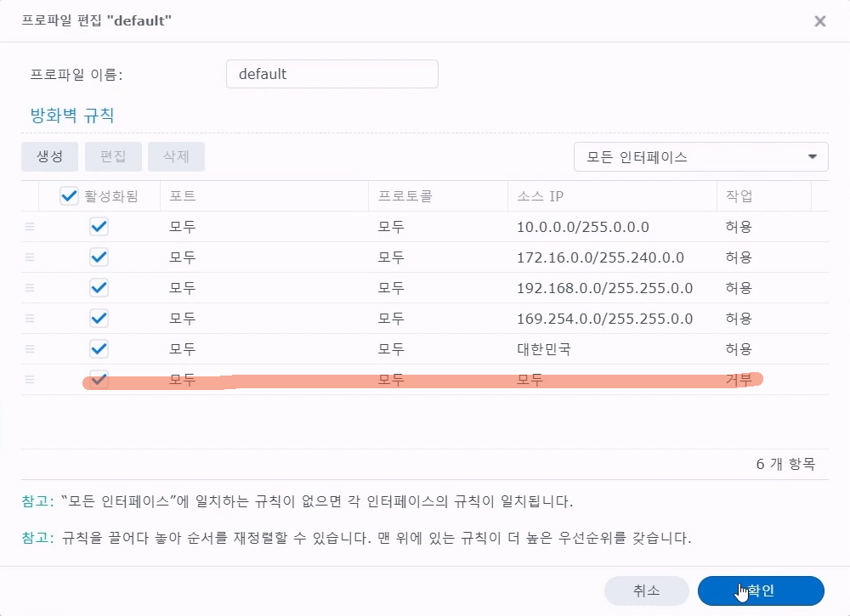Disable the 대한민국 rule checkbox

coord(99,349)
